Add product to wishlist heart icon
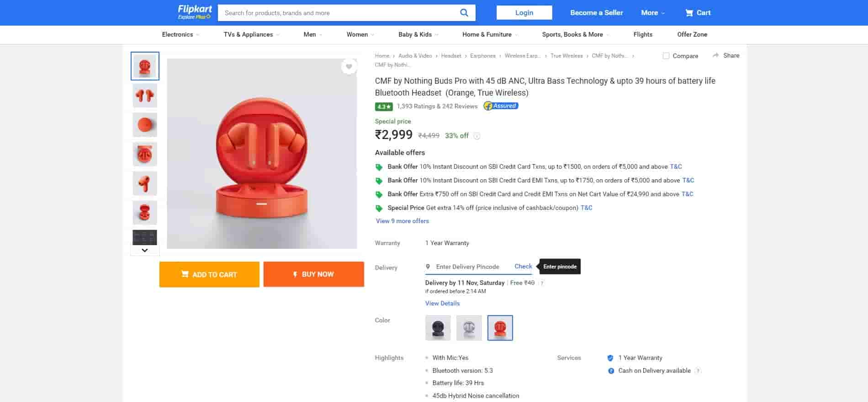The height and width of the screenshot is (402, 868). (x=349, y=67)
